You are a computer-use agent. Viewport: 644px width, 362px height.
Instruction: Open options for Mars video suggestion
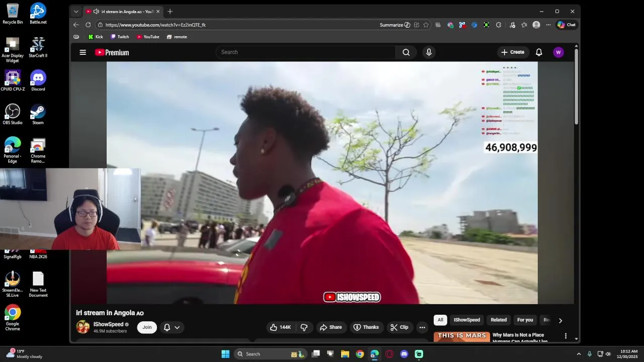tap(566, 336)
